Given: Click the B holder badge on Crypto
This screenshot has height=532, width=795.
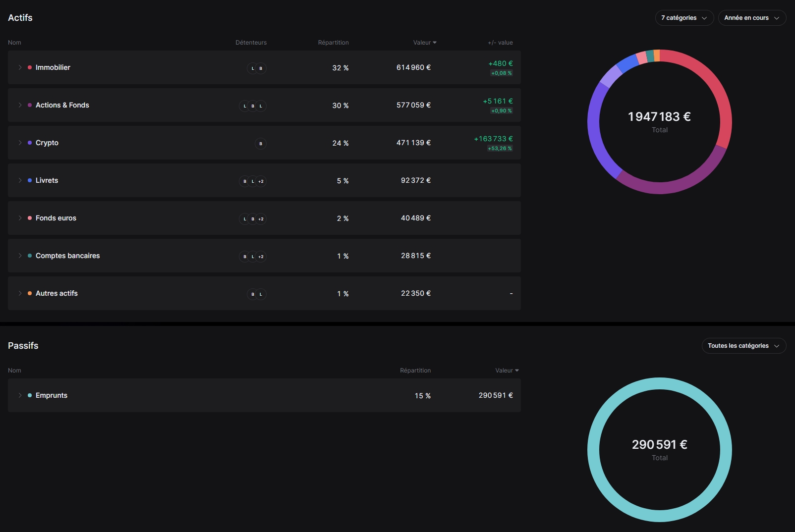Looking at the screenshot, I should pos(261,144).
